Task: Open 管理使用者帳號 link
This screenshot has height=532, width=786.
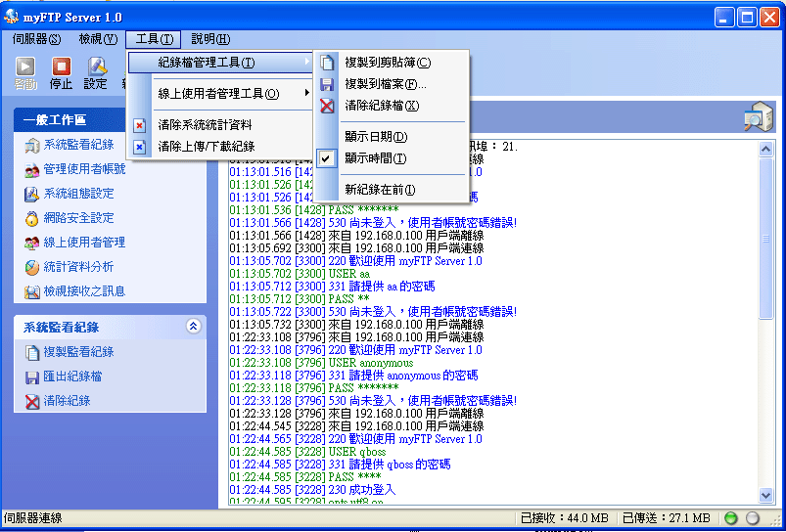Action: click(85, 170)
